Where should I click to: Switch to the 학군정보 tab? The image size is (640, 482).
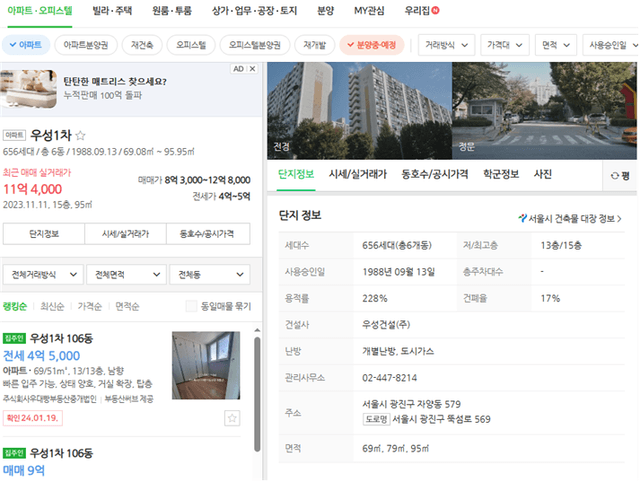(x=501, y=175)
